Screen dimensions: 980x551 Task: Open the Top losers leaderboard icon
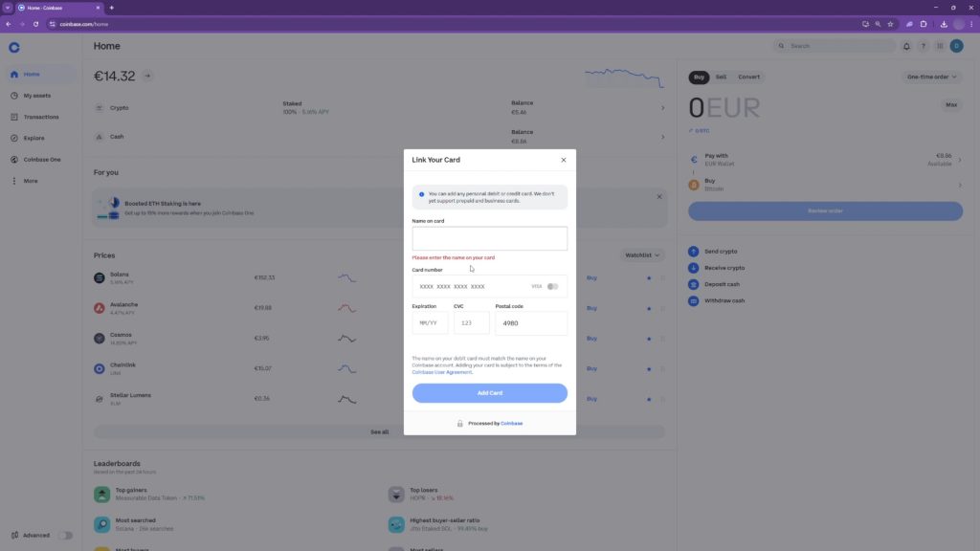coord(396,495)
